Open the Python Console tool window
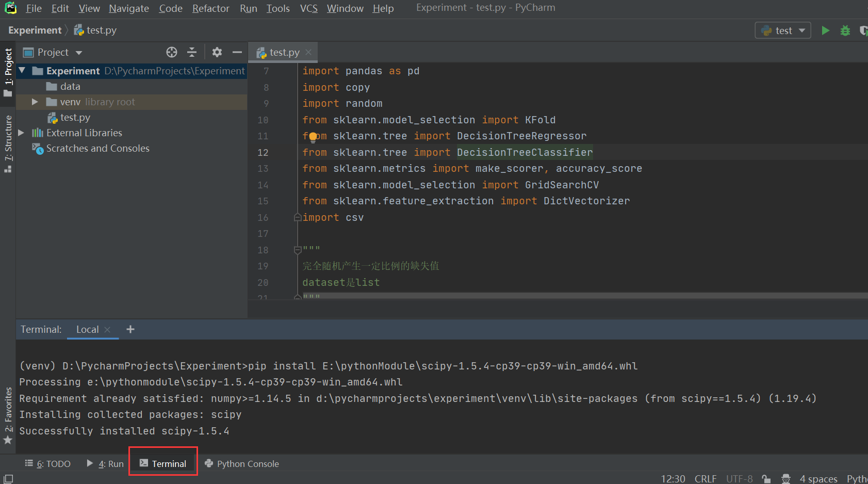 tap(242, 463)
